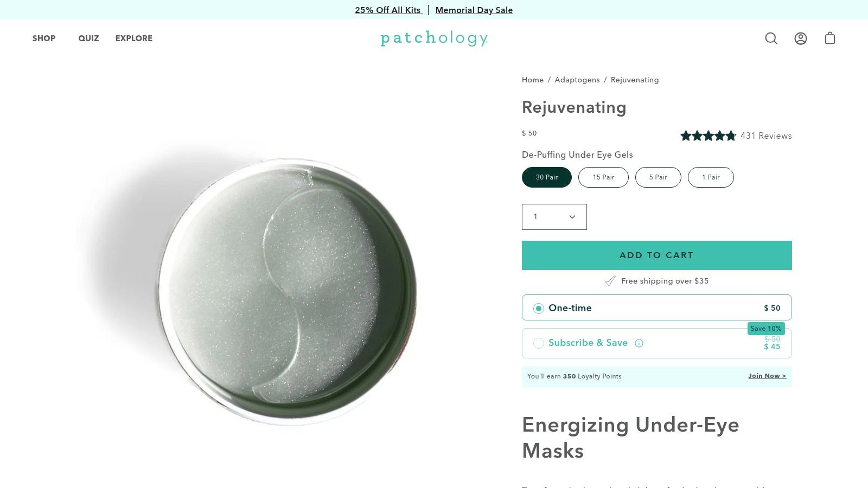Open the SHOP menu

44,38
